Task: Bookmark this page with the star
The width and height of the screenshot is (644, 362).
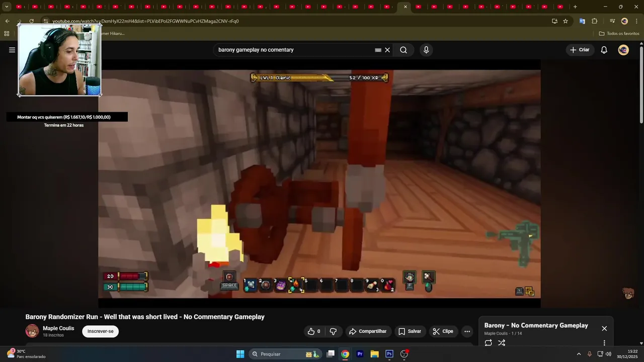Action: 566,21
